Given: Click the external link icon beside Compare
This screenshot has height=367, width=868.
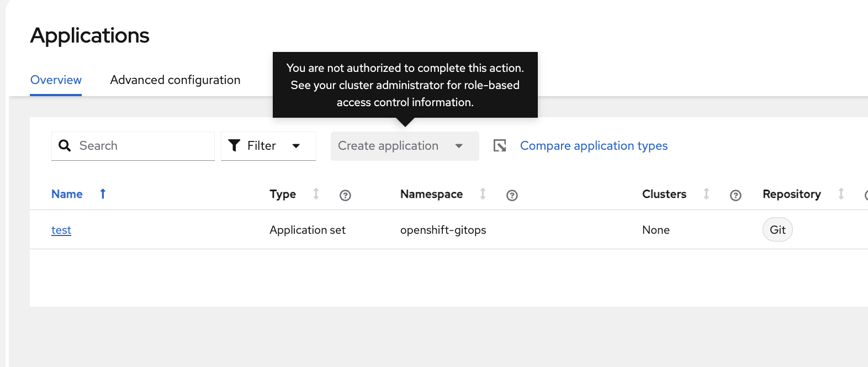Looking at the screenshot, I should [500, 146].
